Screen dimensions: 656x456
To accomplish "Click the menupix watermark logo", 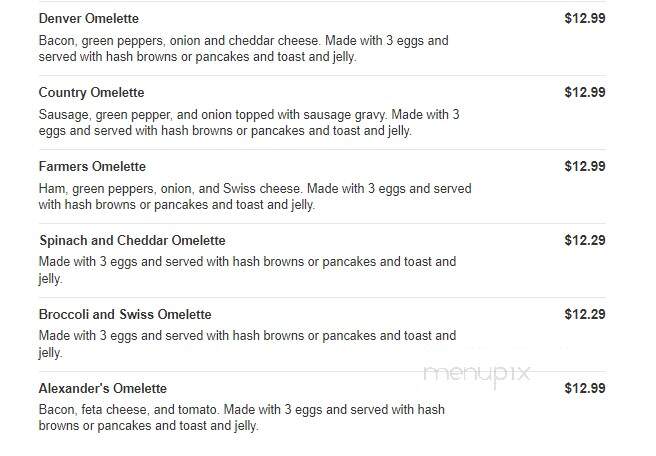I will 477,374.
